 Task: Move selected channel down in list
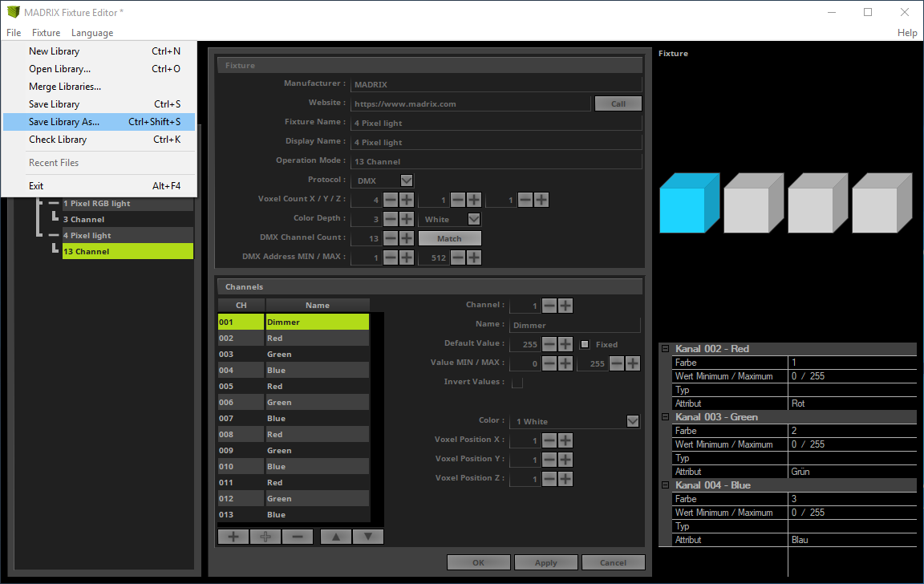(368, 537)
